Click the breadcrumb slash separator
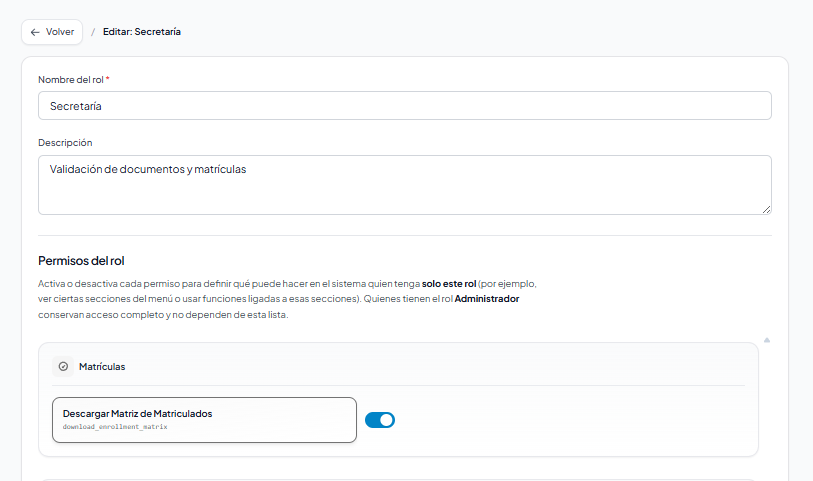Screen dimensions: 813x481 pos(93,32)
